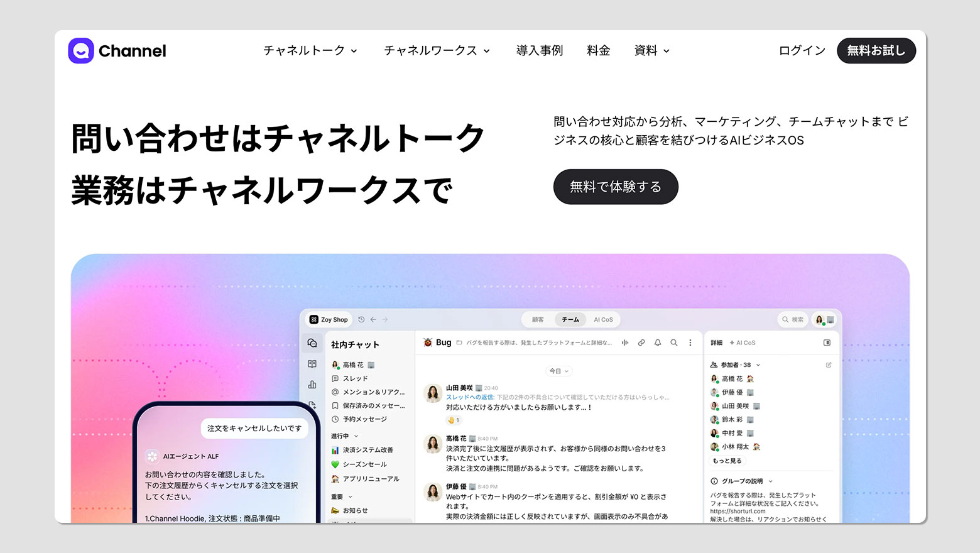
Task: Open the chat icon in app sidebar
Action: click(312, 343)
